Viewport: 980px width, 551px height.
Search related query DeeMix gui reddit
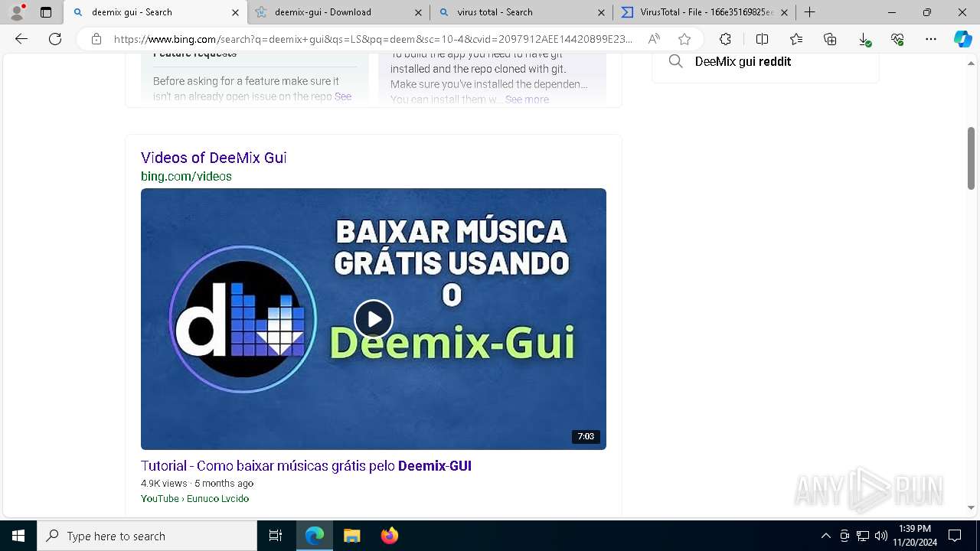(x=743, y=61)
